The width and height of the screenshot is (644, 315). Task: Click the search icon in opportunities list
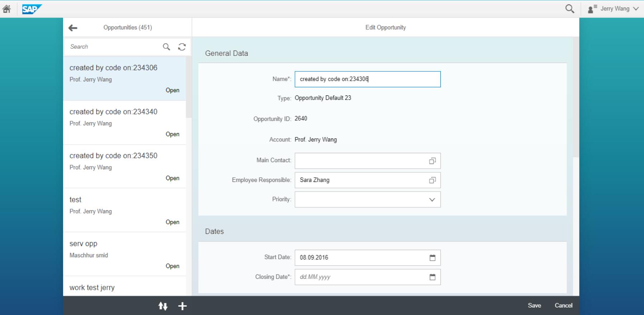coord(166,47)
